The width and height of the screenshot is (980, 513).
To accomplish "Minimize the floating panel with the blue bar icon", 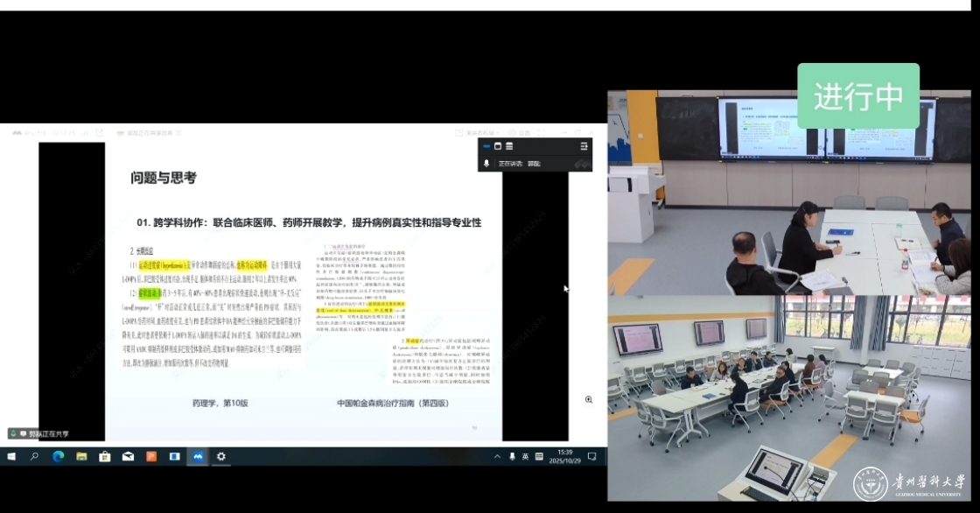I will 486,146.
